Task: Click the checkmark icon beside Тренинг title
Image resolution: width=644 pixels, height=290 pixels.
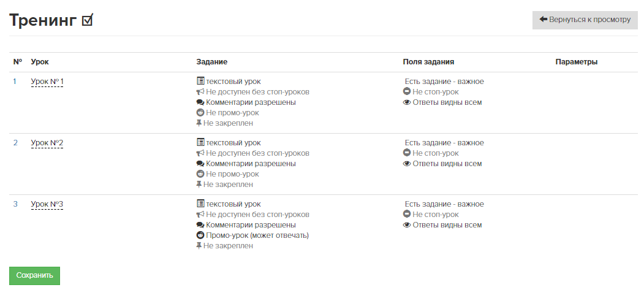Action: coord(88,20)
